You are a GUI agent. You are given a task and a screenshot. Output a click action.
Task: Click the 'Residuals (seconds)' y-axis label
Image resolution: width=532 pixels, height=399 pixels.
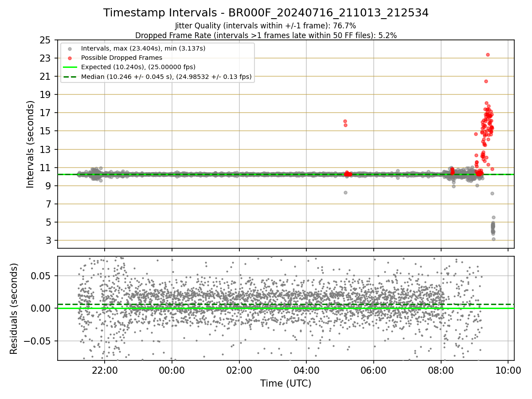coord(14,309)
